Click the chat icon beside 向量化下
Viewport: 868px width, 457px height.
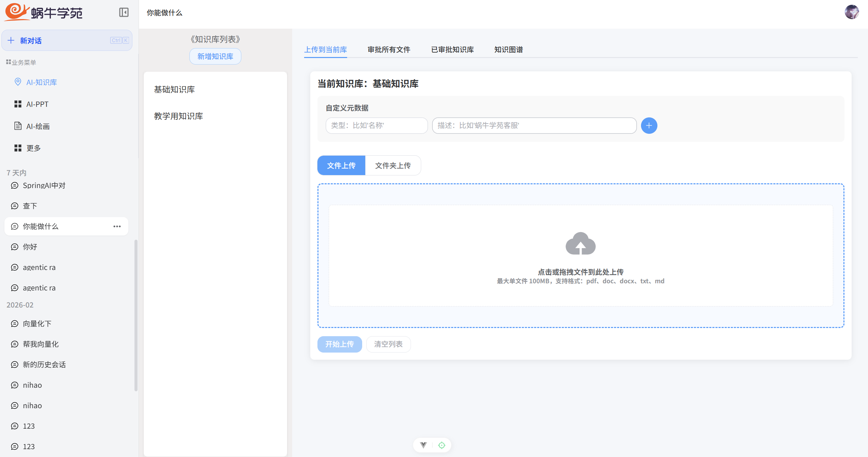(x=15, y=324)
